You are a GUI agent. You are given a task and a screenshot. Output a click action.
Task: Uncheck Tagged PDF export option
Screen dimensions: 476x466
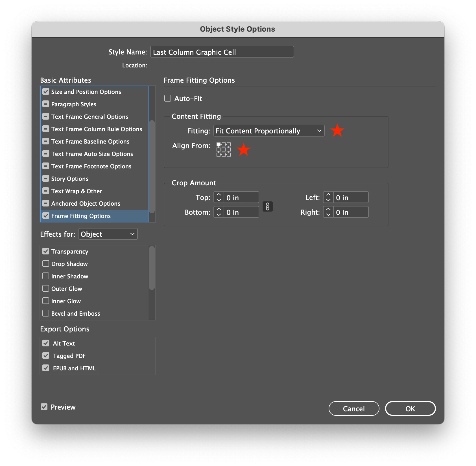click(46, 355)
